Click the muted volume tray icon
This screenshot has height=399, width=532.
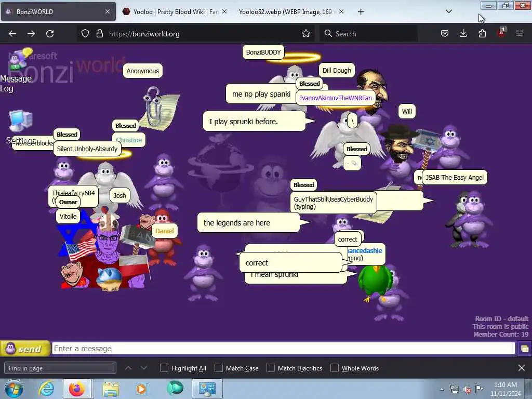[467, 390]
